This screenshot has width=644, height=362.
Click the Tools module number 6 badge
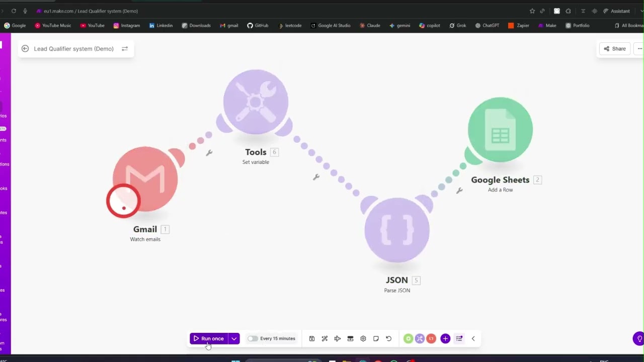tap(274, 152)
